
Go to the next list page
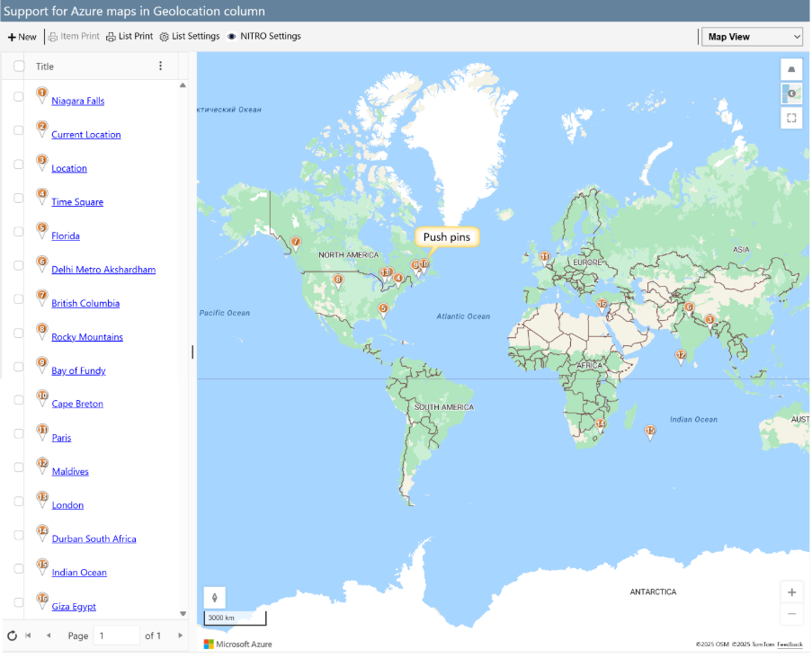coord(180,636)
